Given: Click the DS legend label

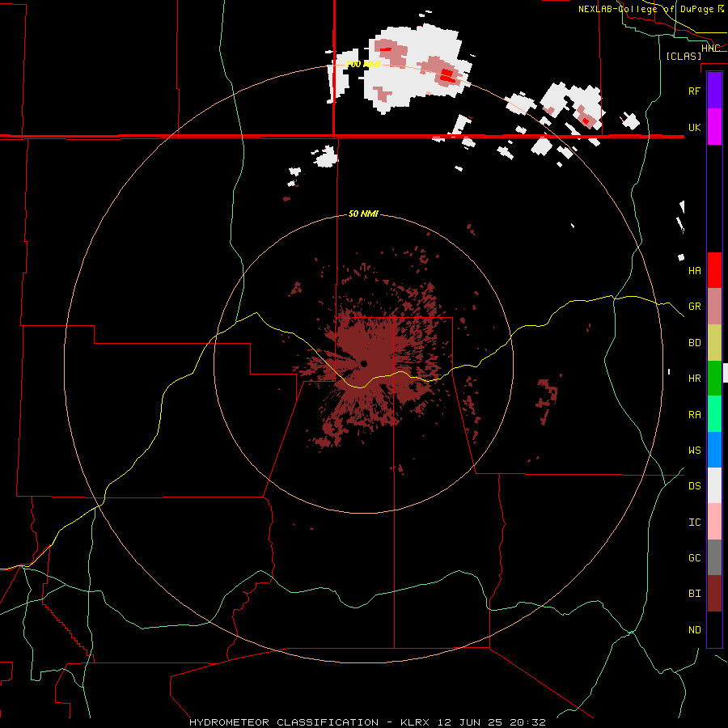Looking at the screenshot, I should [x=694, y=486].
